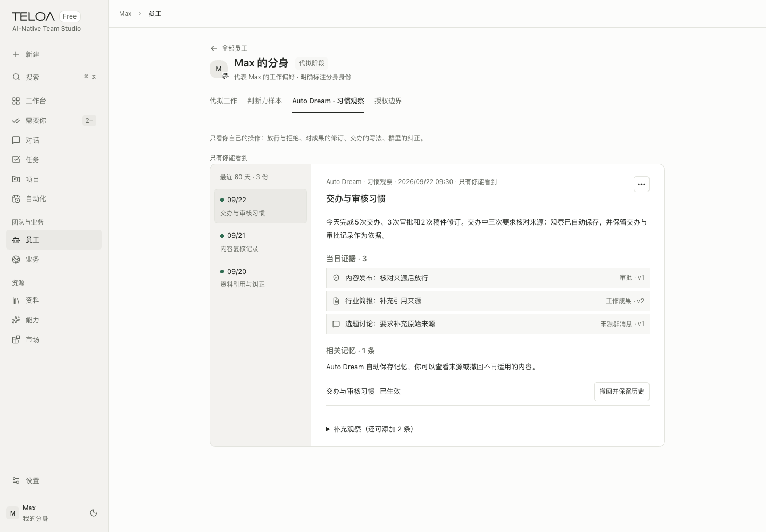The width and height of the screenshot is (766, 532).
Task: Open 项目 folder icon in sidebar
Action: 16,179
